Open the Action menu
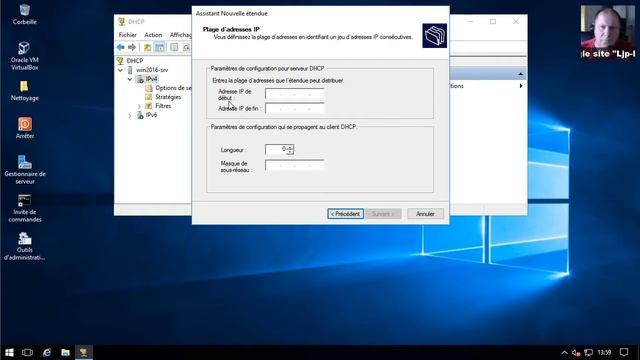The image size is (640, 360). [x=153, y=35]
